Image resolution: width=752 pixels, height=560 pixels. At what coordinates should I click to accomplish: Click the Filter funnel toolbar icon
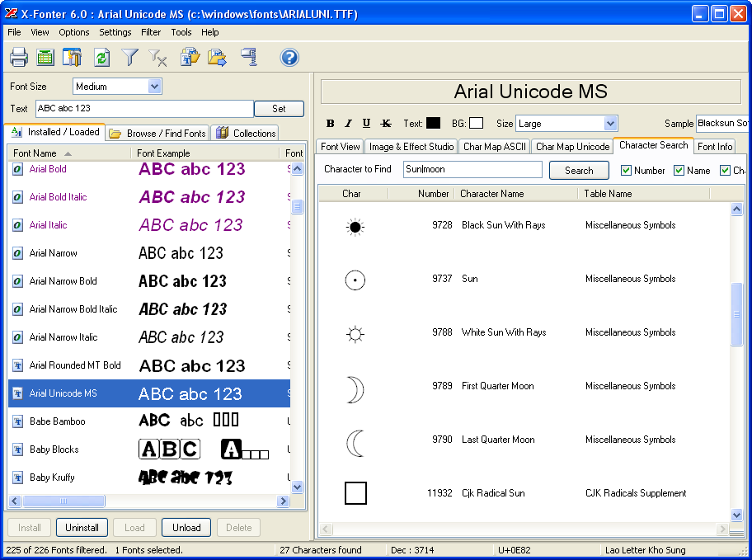[129, 57]
